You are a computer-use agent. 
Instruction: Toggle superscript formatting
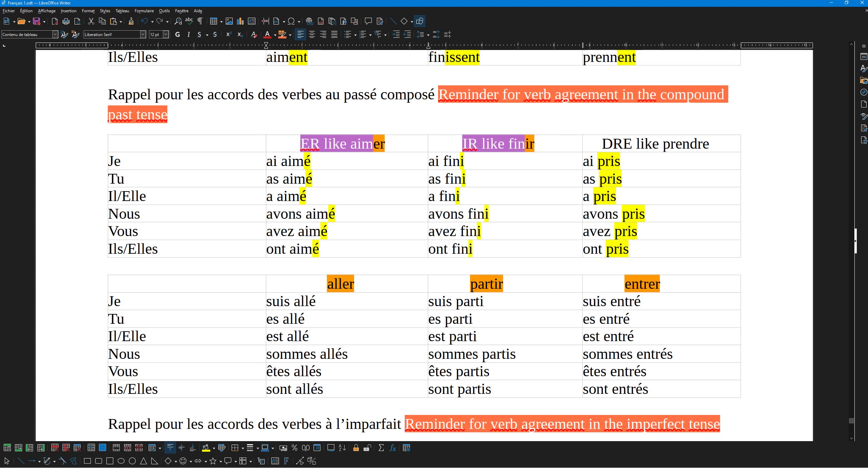(x=228, y=34)
